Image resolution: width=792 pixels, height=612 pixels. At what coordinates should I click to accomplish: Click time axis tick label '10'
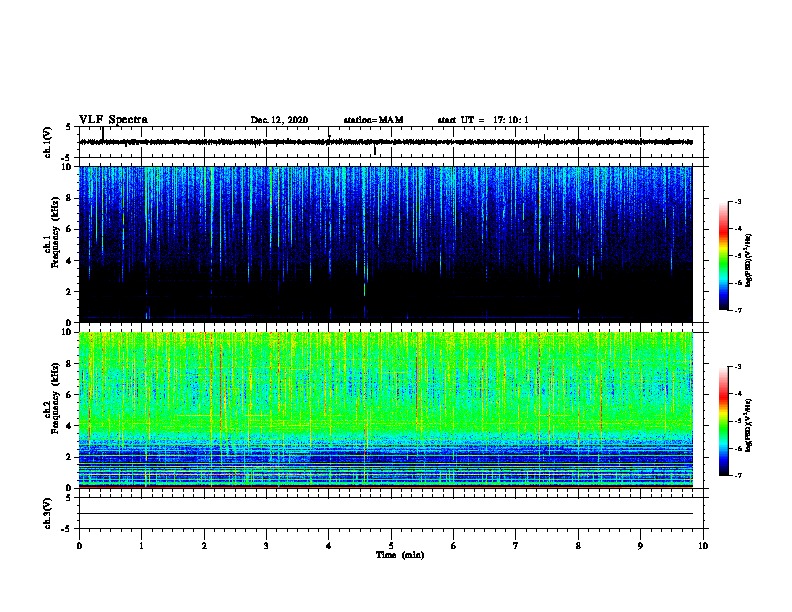point(703,545)
